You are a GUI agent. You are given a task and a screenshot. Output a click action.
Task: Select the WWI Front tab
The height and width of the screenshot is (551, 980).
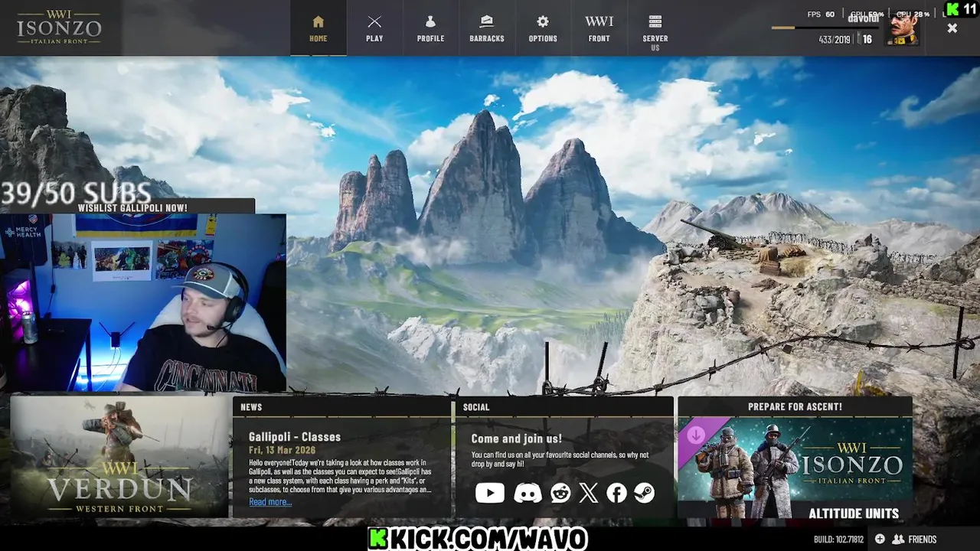coord(599,28)
